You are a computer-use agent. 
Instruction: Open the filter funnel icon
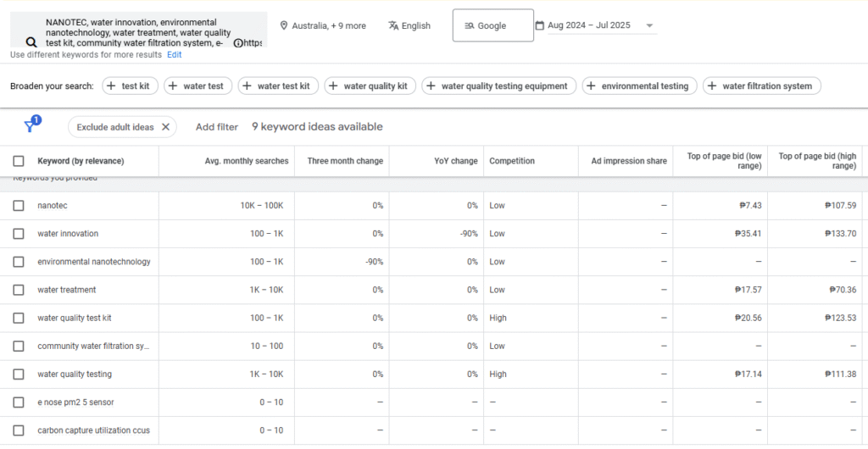pos(31,126)
